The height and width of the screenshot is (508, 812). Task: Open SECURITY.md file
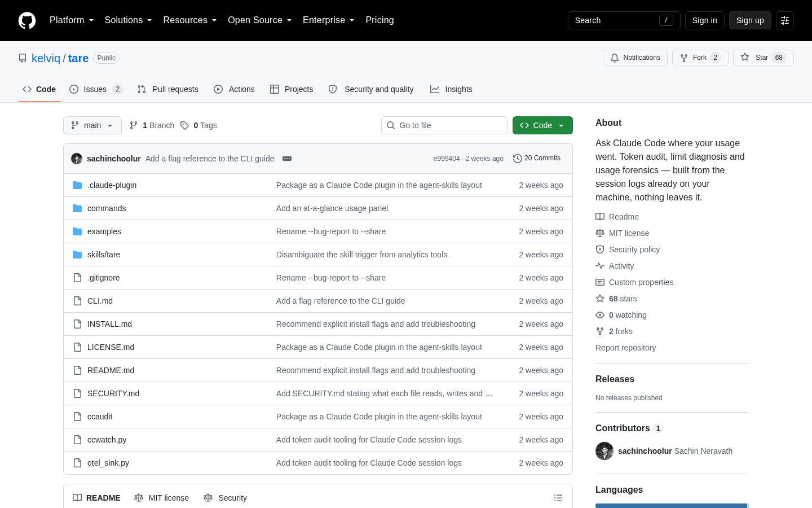coord(113,393)
